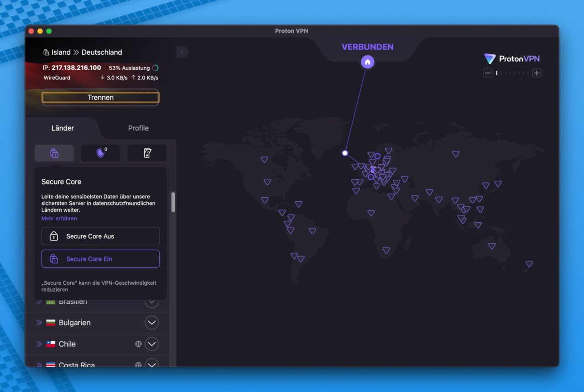Click the ProtonVPN logo
This screenshot has height=392, width=584.
[x=512, y=58]
